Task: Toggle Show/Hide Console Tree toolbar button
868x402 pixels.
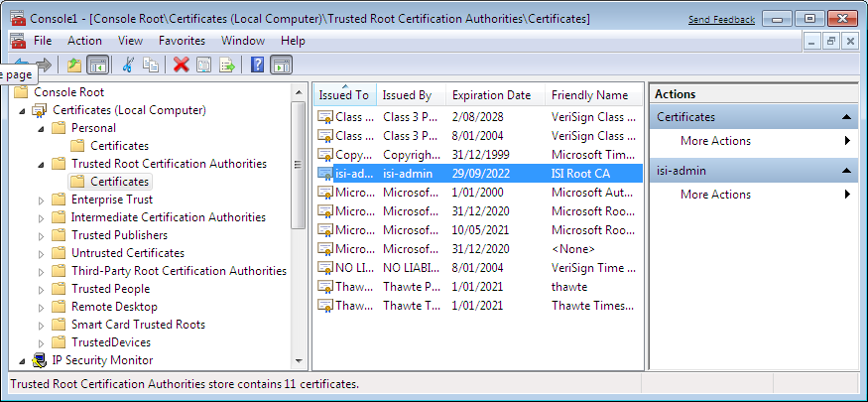Action: [97, 65]
